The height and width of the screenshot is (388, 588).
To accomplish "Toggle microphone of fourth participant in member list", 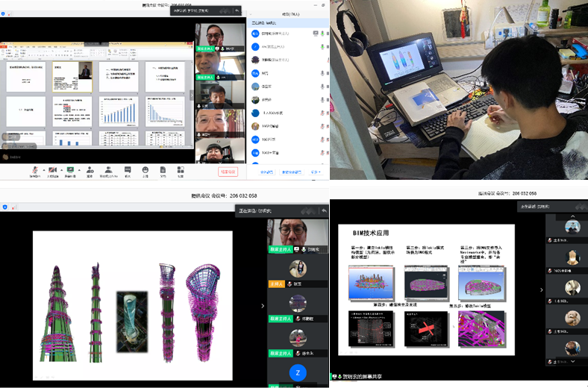I will pyautogui.click(x=322, y=73).
